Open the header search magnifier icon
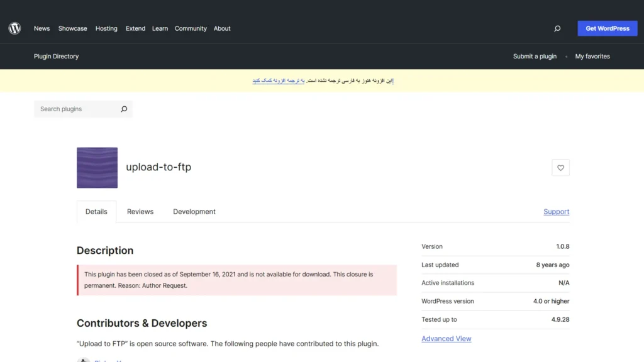 pos(557,28)
